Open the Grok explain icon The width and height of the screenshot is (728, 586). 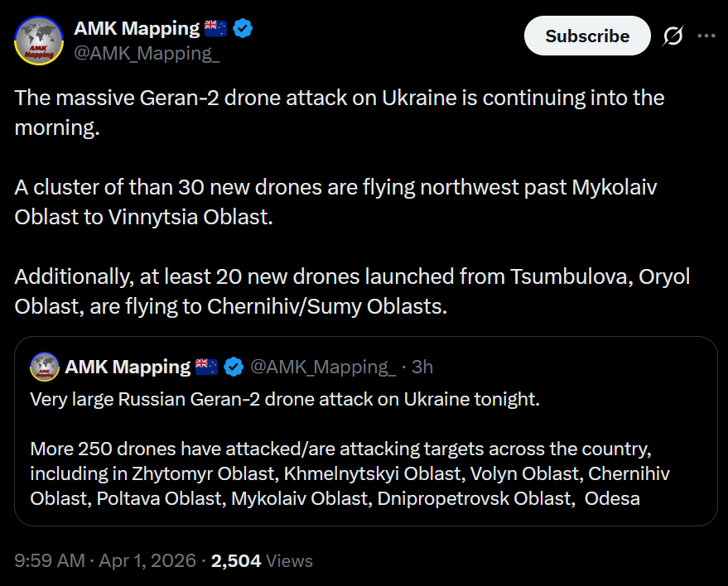[673, 36]
